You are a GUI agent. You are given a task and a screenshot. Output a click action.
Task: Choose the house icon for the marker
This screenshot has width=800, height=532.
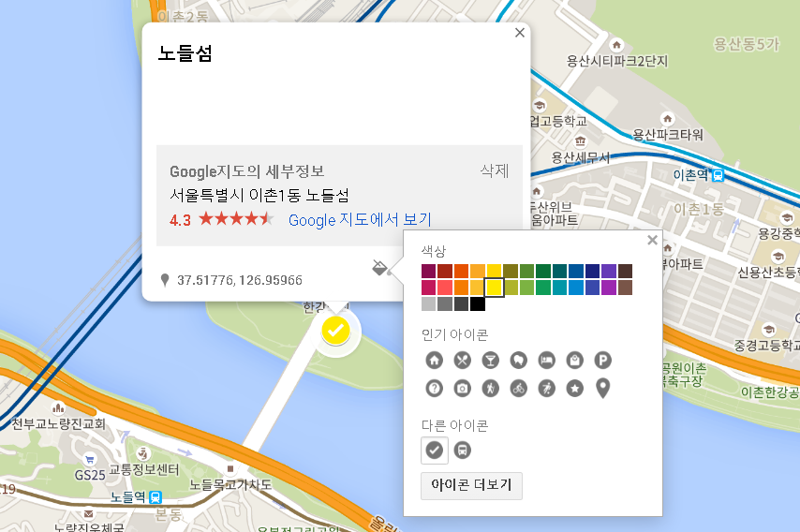point(434,360)
